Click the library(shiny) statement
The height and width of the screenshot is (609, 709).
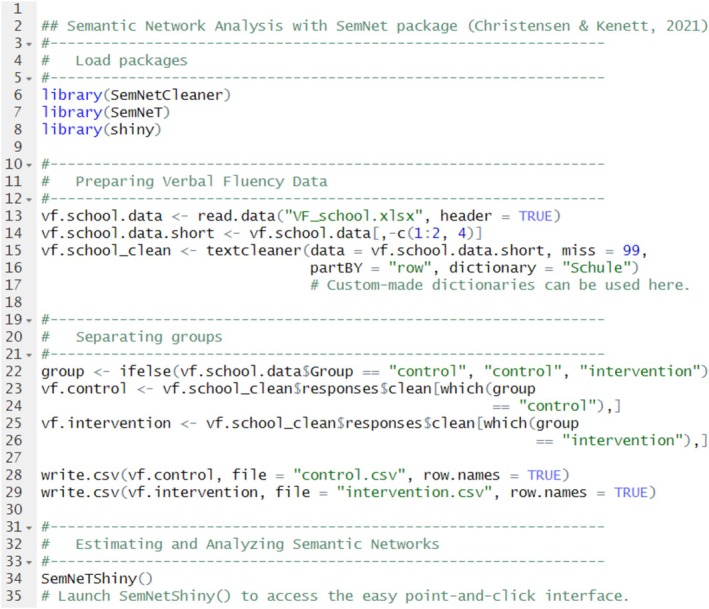click(101, 130)
